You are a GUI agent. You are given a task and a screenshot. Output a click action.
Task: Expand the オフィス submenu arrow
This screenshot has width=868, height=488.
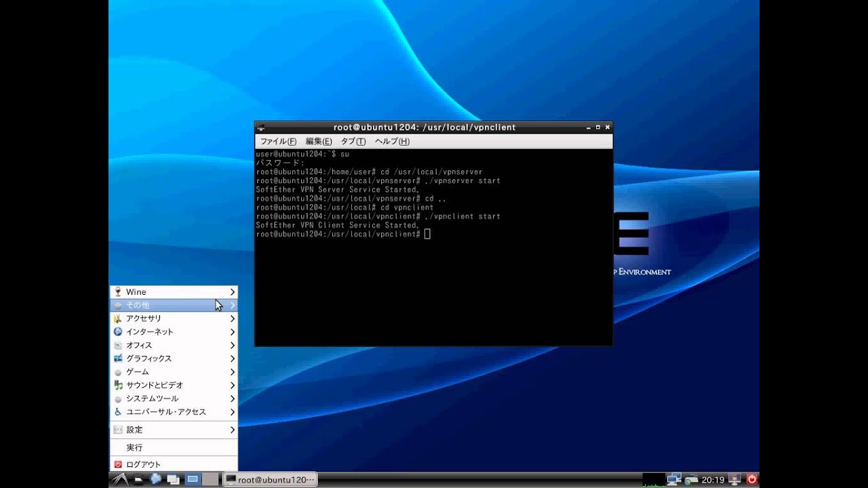point(232,345)
